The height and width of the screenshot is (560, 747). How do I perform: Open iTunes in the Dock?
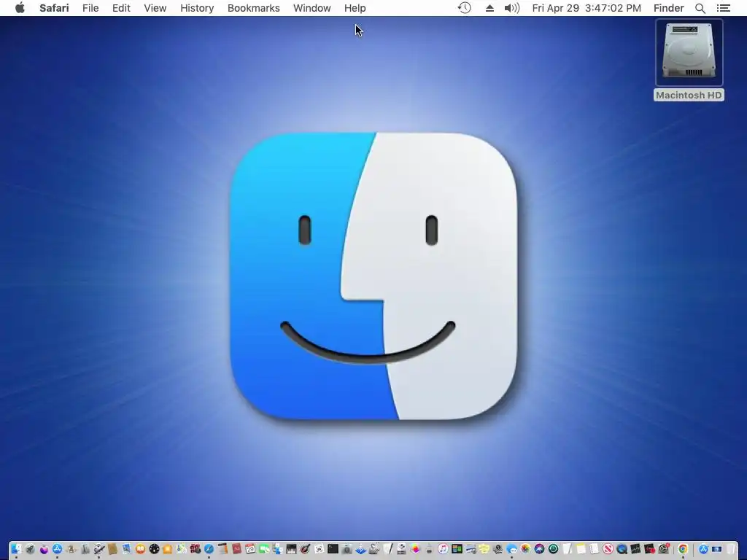point(443,549)
